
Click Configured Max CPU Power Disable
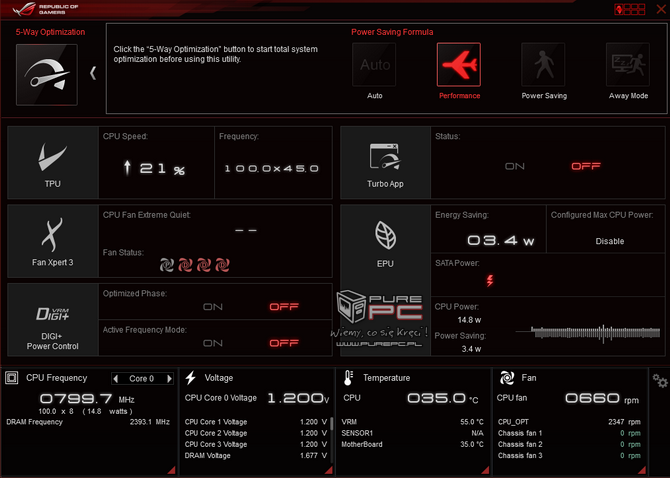[610, 241]
